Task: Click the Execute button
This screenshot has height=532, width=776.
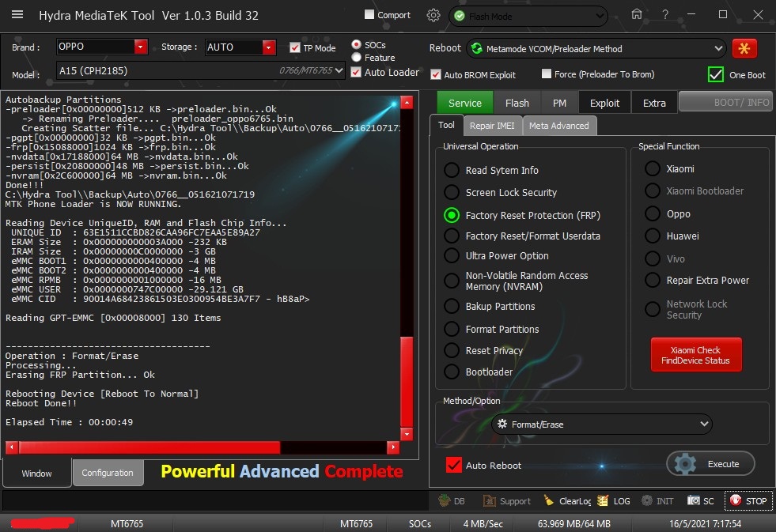Action: [x=710, y=464]
